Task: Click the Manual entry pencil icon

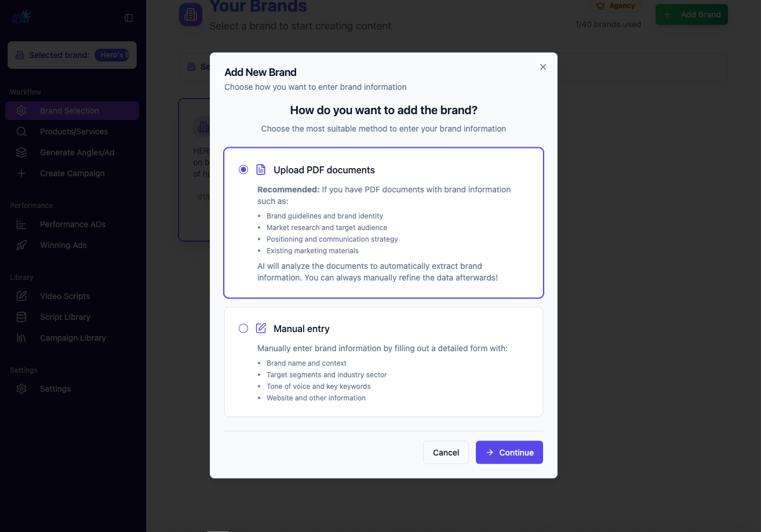Action: pyautogui.click(x=260, y=328)
